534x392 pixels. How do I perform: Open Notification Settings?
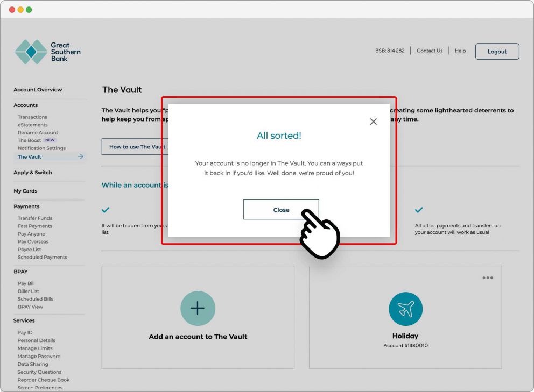click(41, 148)
